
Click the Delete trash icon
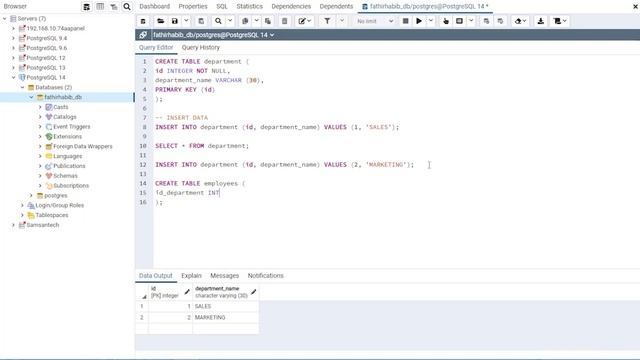click(x=284, y=21)
